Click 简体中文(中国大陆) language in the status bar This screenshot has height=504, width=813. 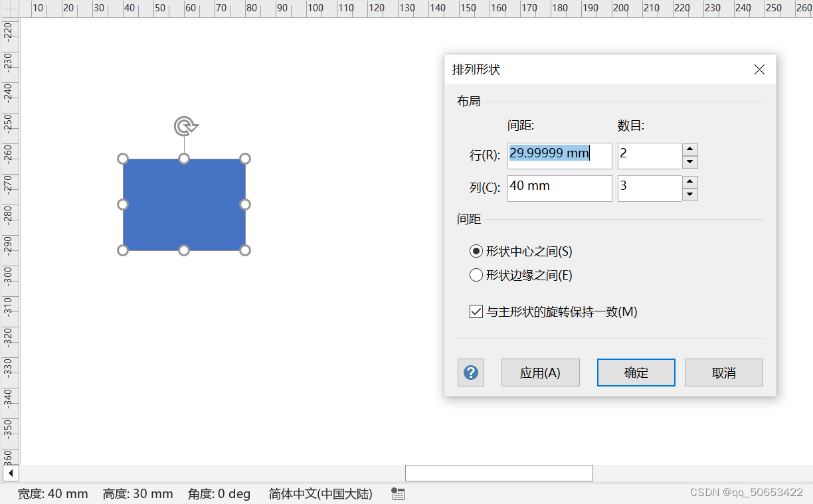(321, 494)
